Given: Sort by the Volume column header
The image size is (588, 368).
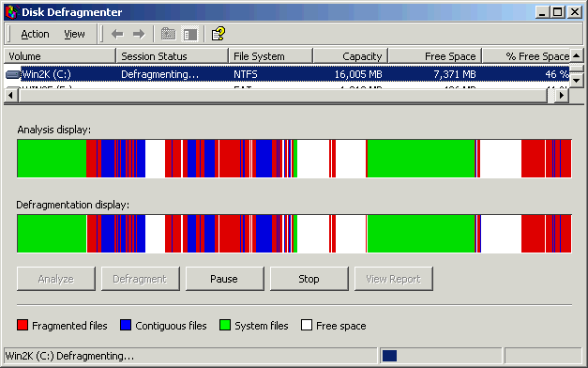Looking at the screenshot, I should 60,56.
